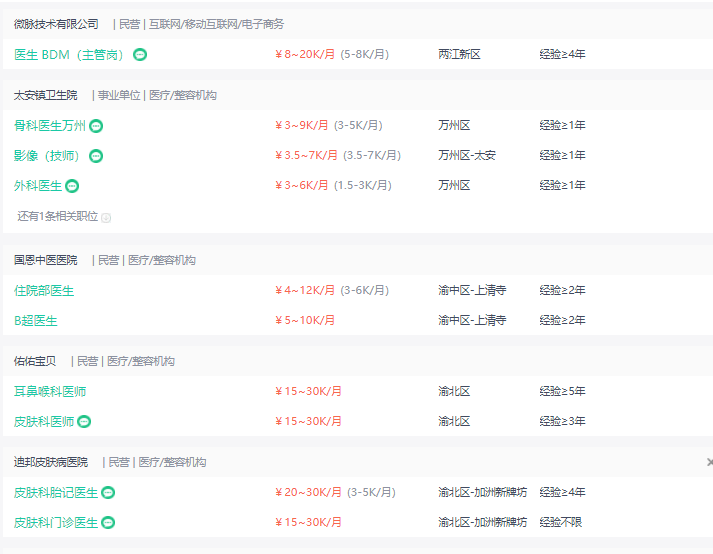Expand 还有1条相关职位 under 太安镇卫生院
The height and width of the screenshot is (554, 713).
pyautogui.click(x=57, y=216)
